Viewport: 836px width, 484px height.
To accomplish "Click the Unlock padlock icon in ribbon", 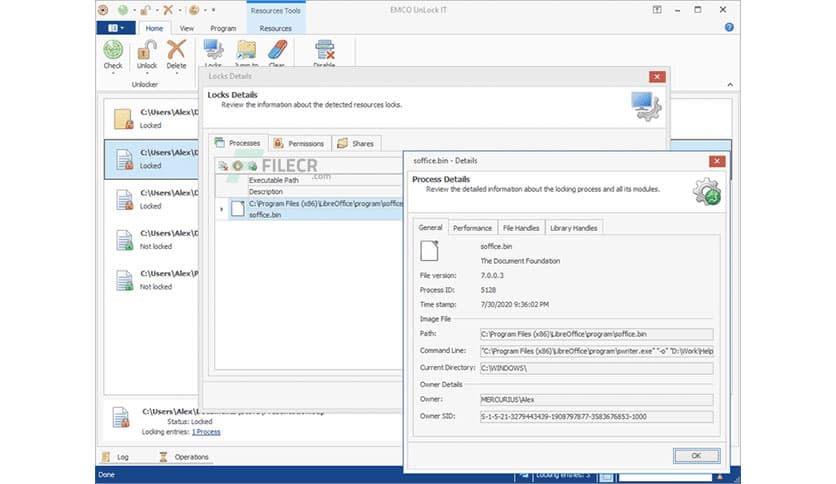I will [x=147, y=50].
